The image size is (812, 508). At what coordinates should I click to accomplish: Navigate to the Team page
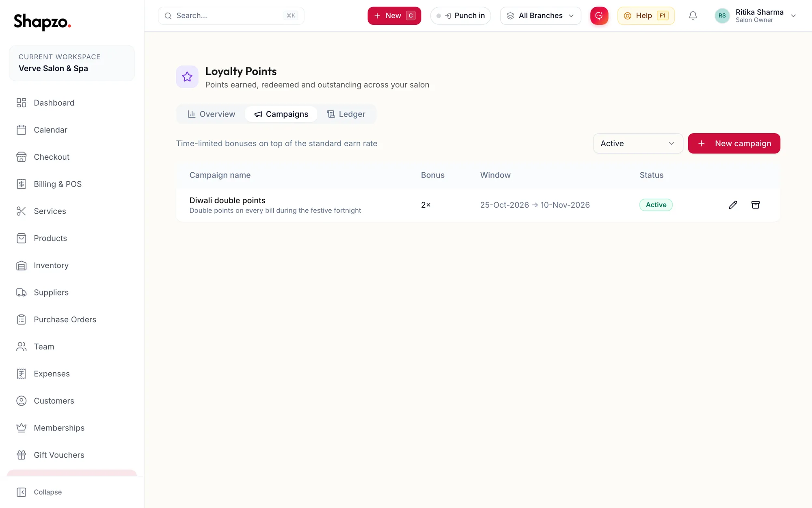(72, 347)
